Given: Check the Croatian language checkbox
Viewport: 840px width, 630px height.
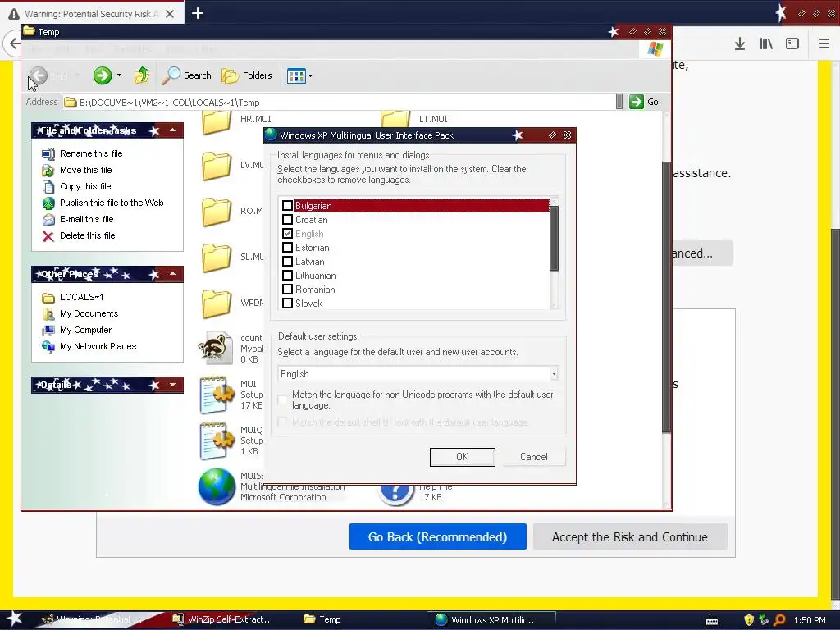Looking at the screenshot, I should point(287,220).
